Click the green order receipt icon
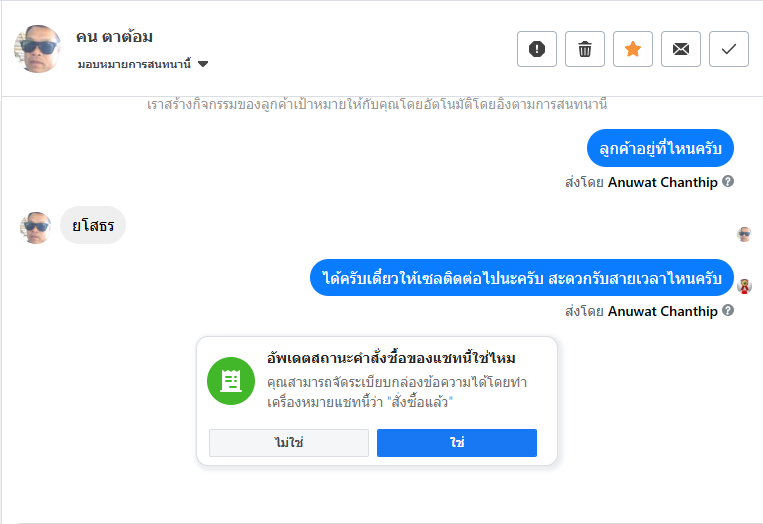763x524 pixels. 231,381
